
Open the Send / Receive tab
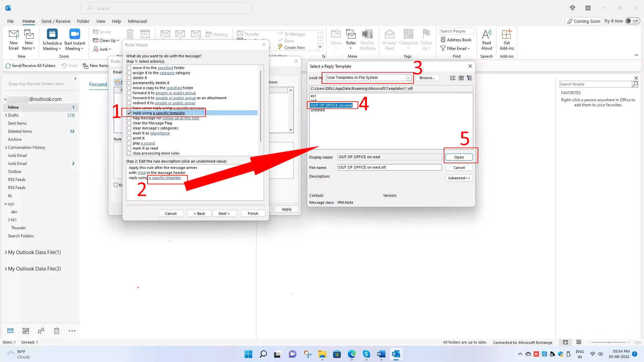pos(56,21)
